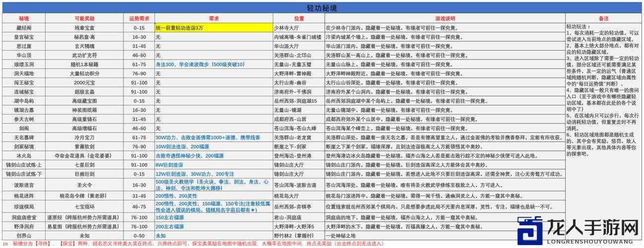Select the 济南府外-千佛洞 cell

click(299, 91)
